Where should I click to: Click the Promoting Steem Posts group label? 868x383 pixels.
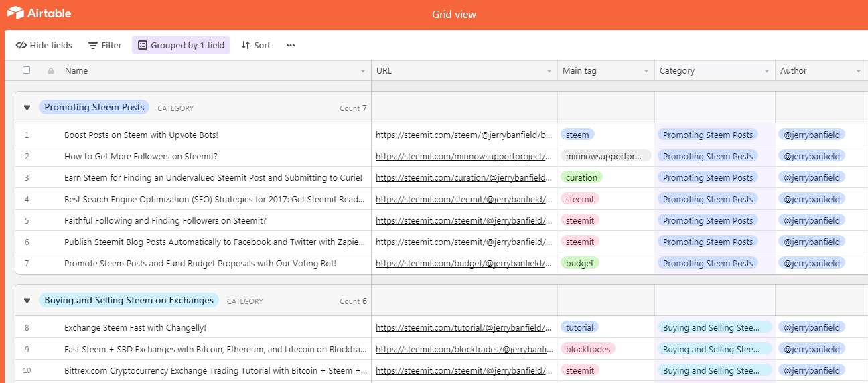click(x=94, y=107)
